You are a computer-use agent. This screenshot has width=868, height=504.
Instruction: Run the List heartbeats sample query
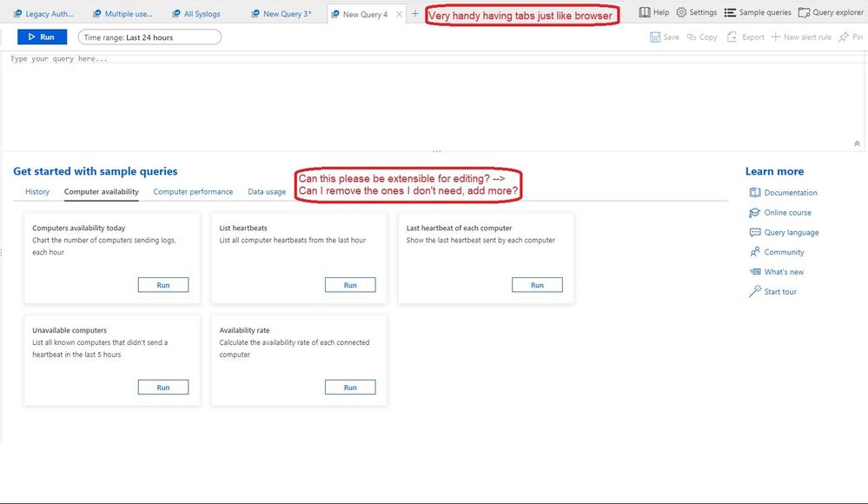[350, 284]
